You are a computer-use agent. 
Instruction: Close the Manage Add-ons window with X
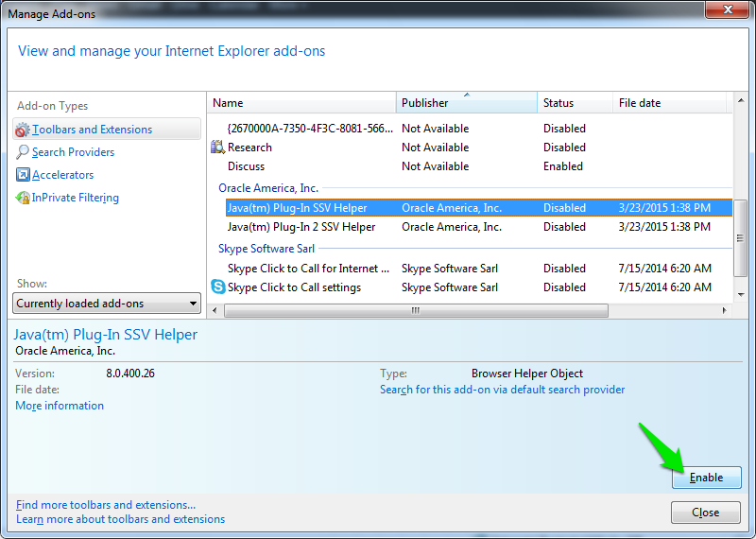(x=728, y=9)
